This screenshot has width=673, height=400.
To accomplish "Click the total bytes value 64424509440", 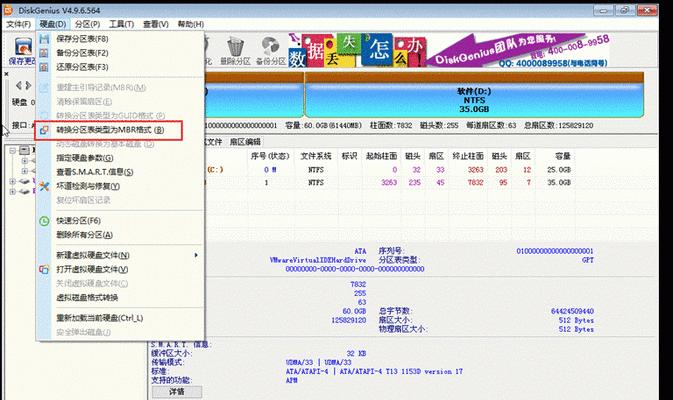I will 572,311.
